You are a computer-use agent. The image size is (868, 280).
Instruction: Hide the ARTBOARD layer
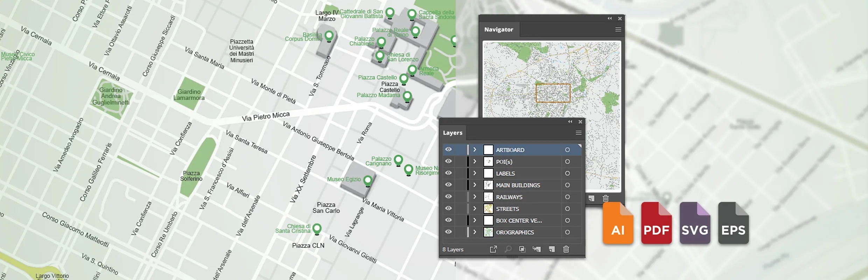[448, 149]
